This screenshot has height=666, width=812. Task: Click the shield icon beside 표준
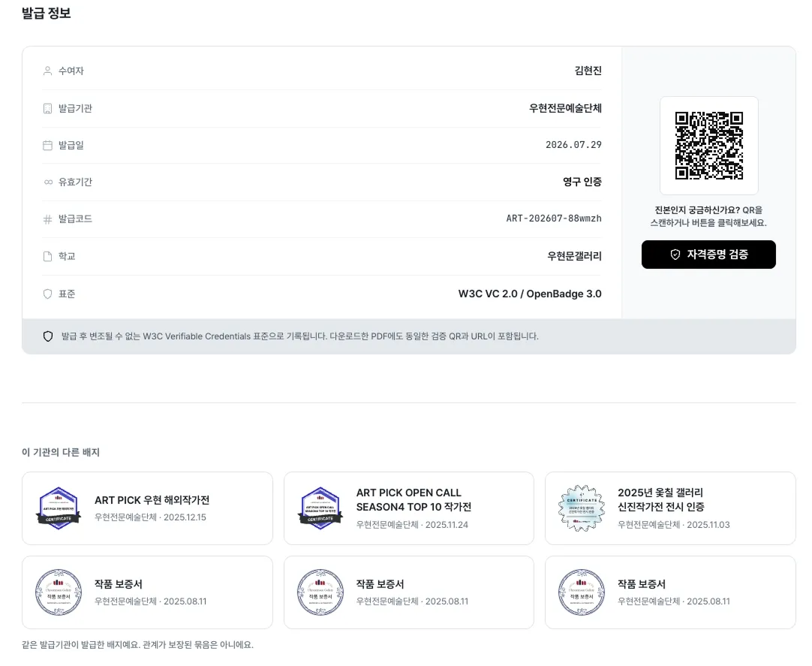tap(47, 294)
